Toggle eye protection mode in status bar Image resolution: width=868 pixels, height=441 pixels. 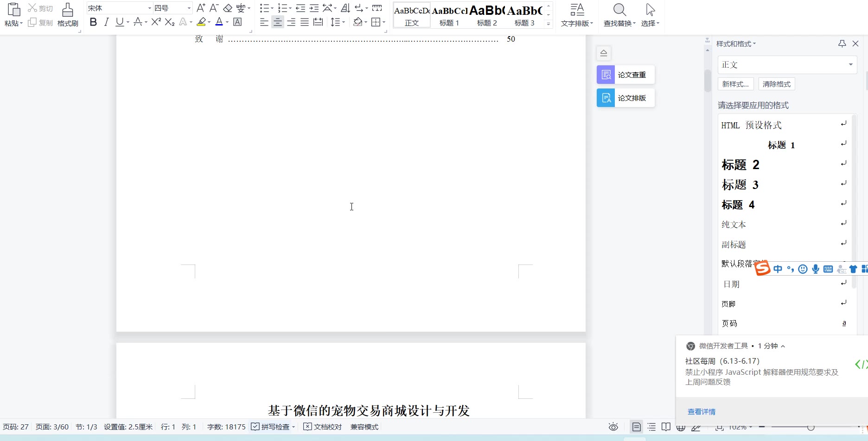pos(613,427)
